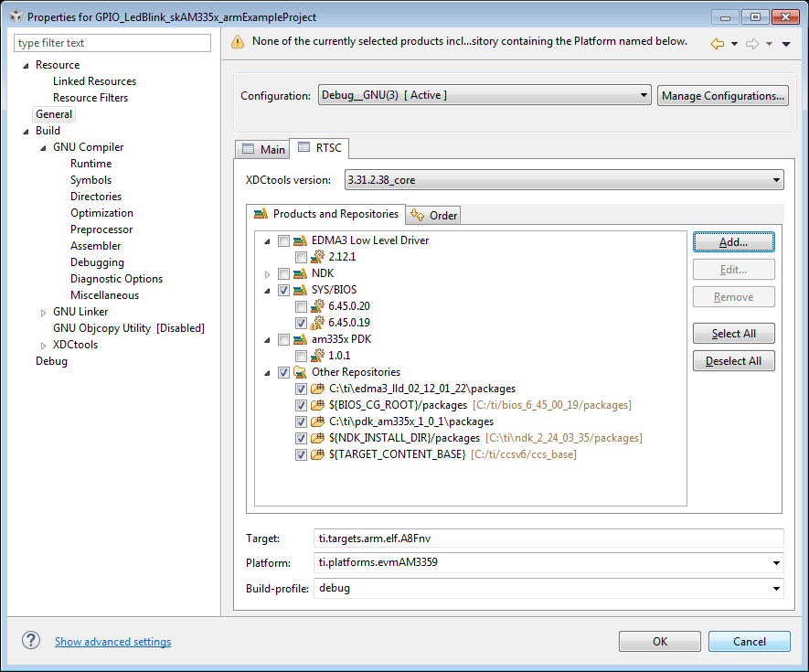Select the RTSC tab
The image size is (809, 672).
coord(319,147)
